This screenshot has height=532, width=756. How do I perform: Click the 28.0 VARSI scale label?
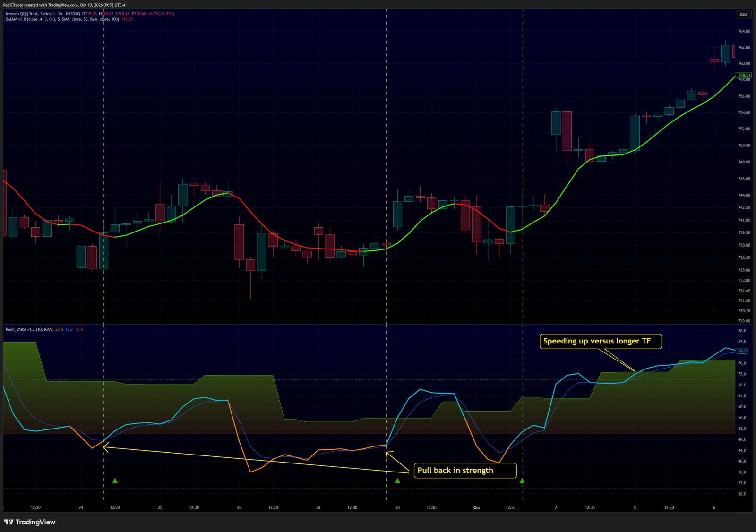(x=742, y=494)
